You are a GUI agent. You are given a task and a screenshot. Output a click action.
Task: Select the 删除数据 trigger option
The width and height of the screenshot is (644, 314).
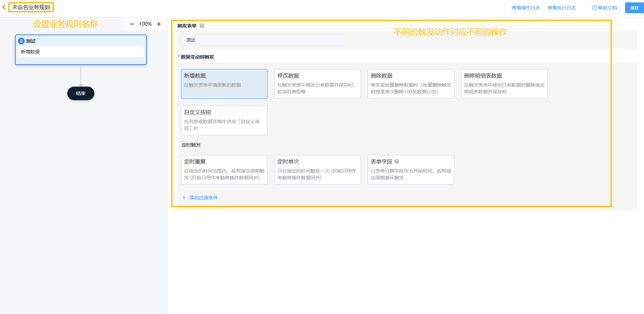pyautogui.click(x=411, y=84)
